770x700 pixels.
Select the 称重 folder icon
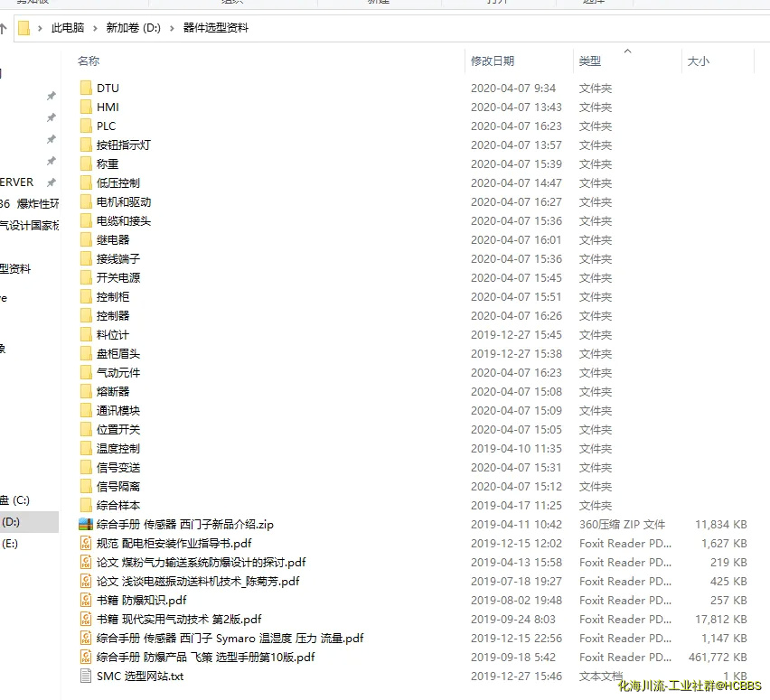pos(86,164)
